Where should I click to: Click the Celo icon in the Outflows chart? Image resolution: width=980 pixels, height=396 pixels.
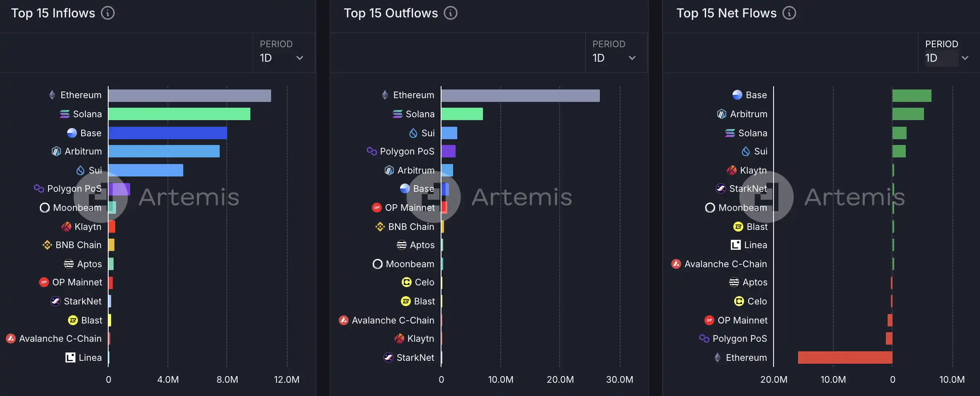(x=407, y=283)
